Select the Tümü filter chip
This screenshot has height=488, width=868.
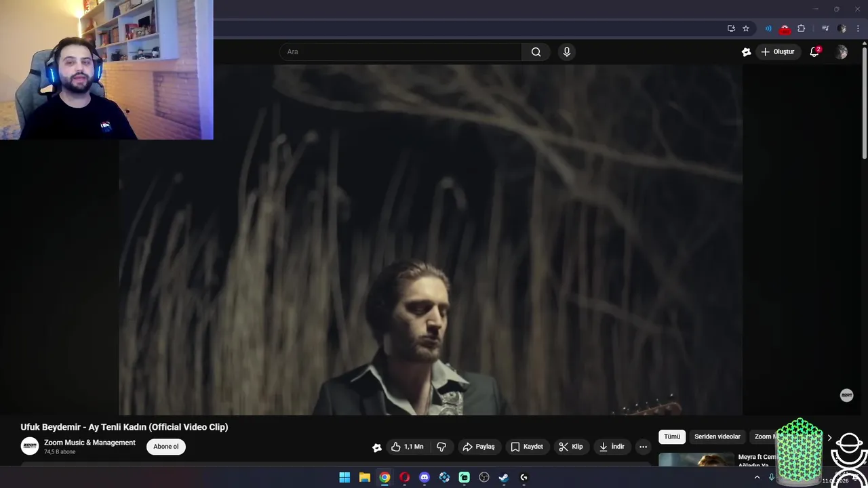coord(672,436)
